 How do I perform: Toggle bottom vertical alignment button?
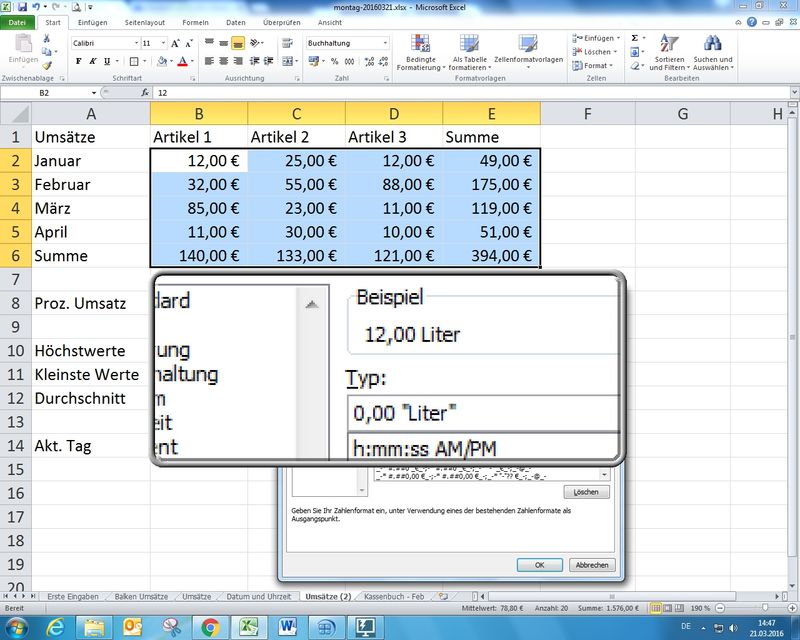click(238, 43)
